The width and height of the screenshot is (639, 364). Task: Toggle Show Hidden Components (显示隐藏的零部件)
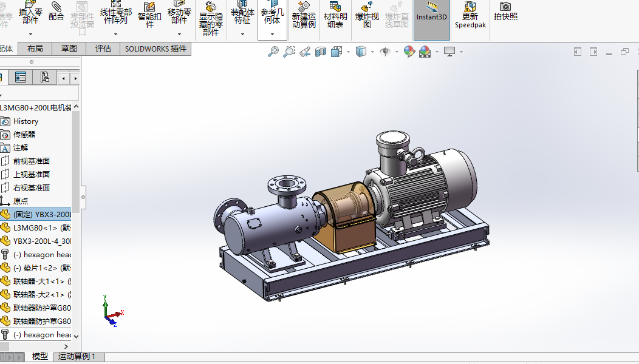pos(210,19)
